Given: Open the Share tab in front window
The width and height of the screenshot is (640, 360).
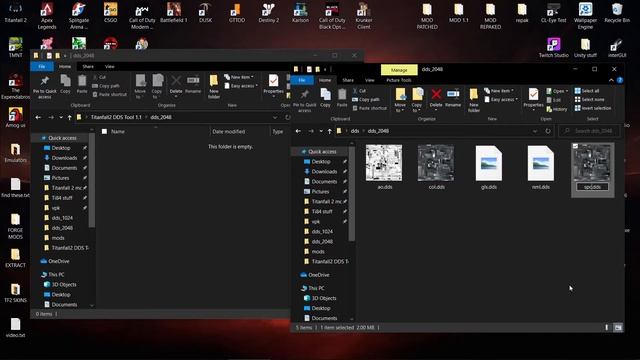Looking at the screenshot, I should (348, 80).
